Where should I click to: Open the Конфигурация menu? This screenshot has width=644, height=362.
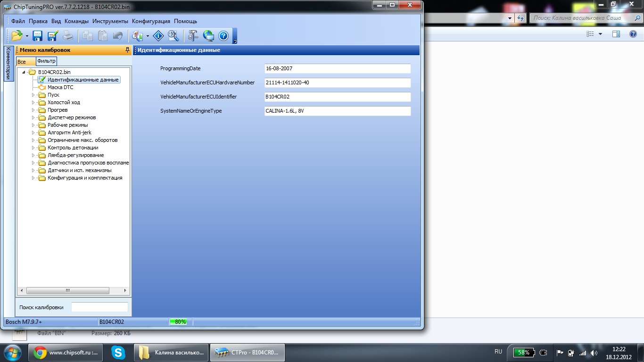[151, 21]
